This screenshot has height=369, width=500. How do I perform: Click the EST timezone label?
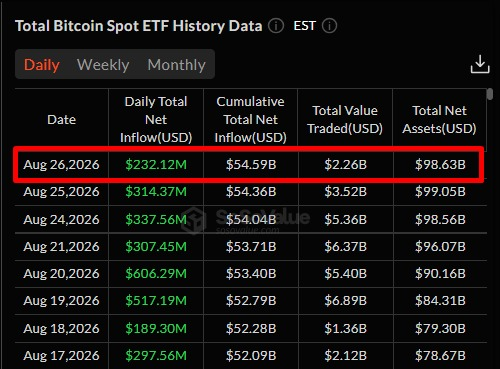click(x=304, y=26)
